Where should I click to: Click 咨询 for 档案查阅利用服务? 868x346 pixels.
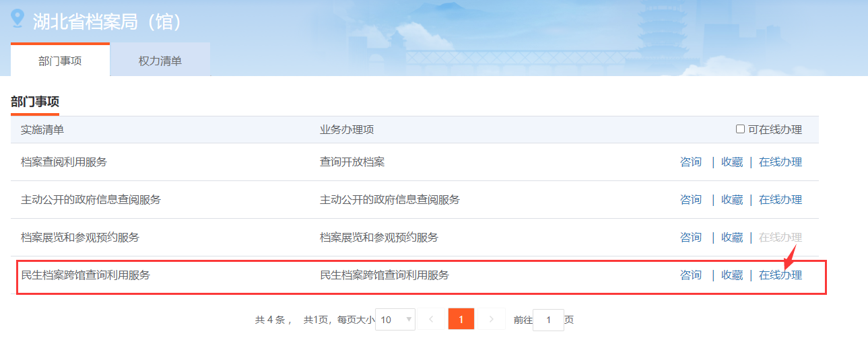point(690,162)
